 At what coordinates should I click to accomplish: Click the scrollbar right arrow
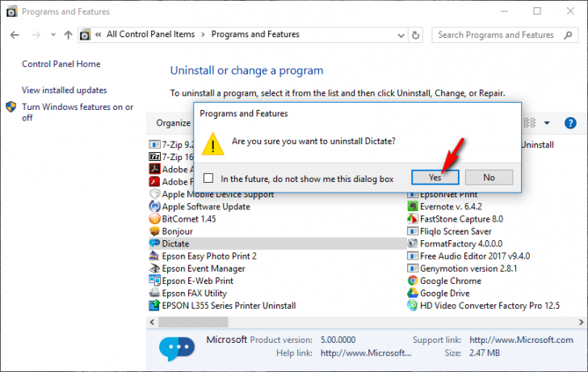pyautogui.click(x=581, y=322)
